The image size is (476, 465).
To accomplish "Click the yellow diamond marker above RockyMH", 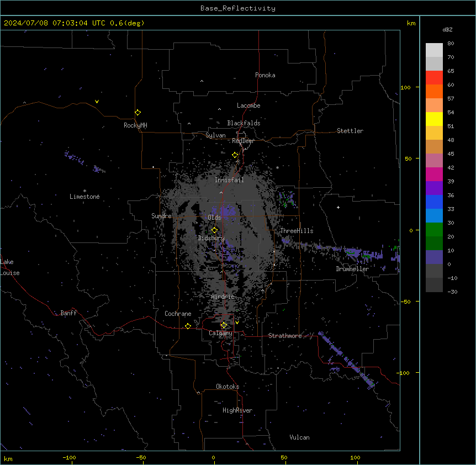I will [137, 113].
